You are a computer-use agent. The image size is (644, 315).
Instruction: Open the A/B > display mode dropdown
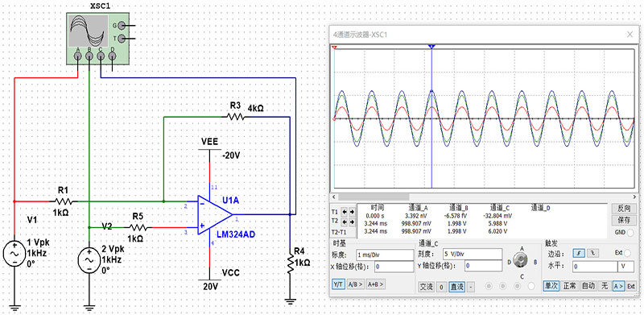point(355,284)
